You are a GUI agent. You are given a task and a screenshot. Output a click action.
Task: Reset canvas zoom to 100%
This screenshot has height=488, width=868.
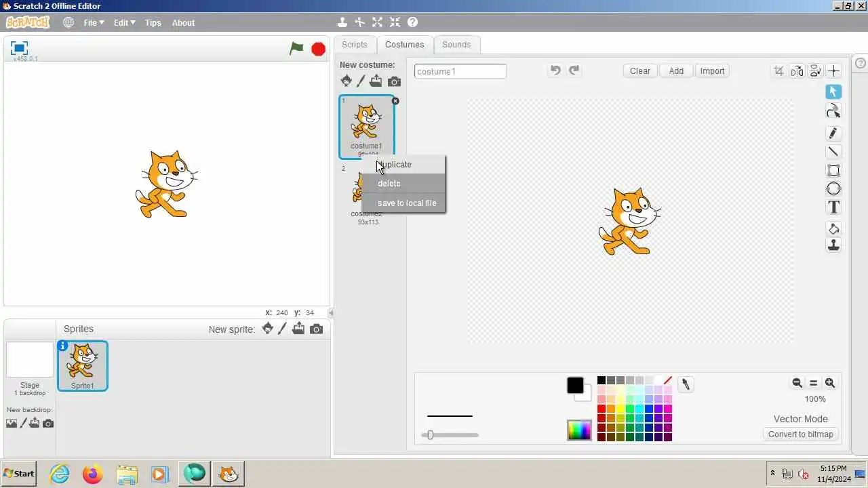814,383
